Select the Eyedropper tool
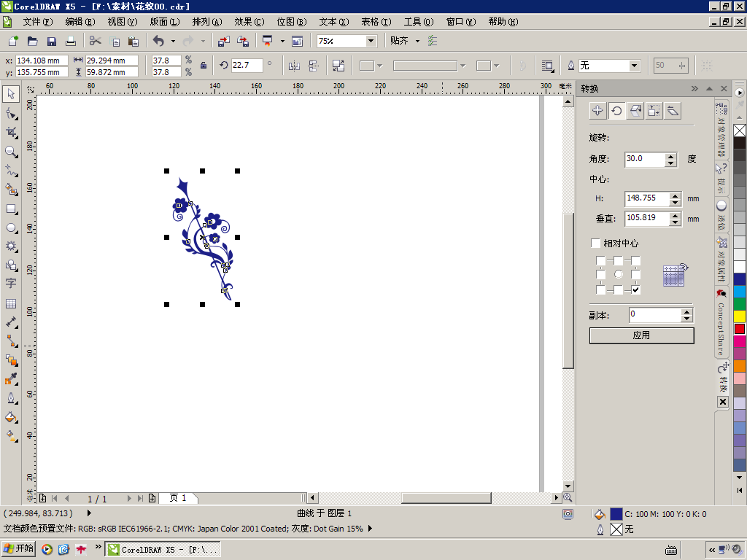Screen dimensions: 747x560 point(11,379)
